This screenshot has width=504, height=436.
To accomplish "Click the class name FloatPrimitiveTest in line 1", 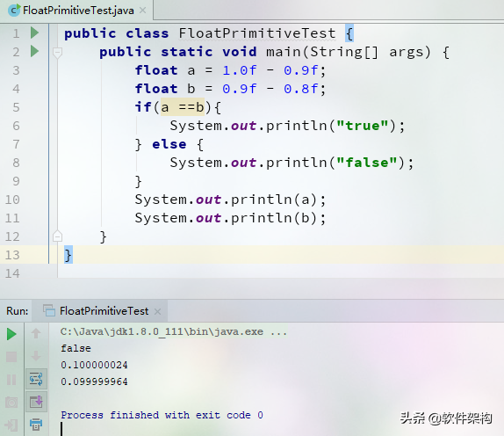I will [257, 33].
